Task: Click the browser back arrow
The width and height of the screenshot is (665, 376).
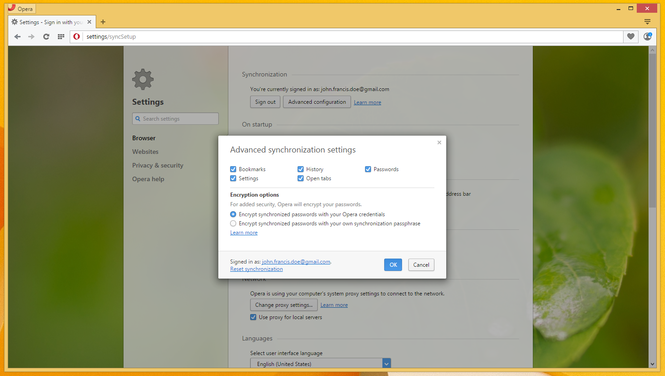Action: point(17,37)
